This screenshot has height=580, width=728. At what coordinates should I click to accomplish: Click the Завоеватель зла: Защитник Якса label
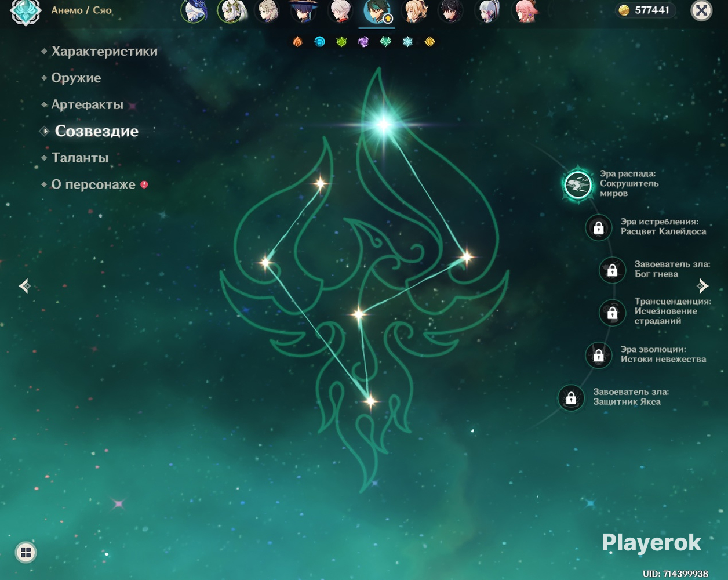click(631, 397)
